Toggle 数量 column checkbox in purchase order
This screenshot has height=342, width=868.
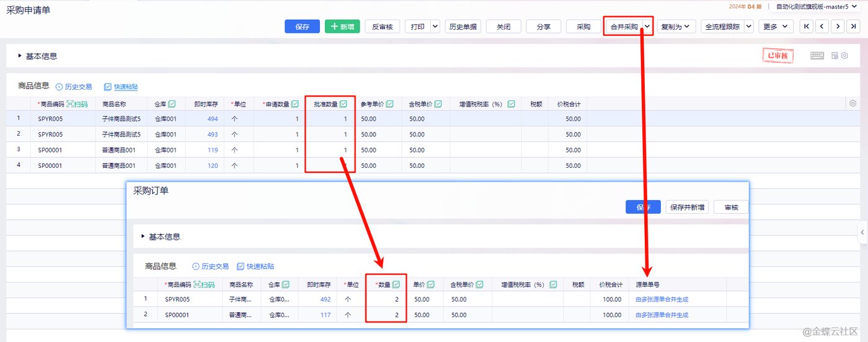396,285
